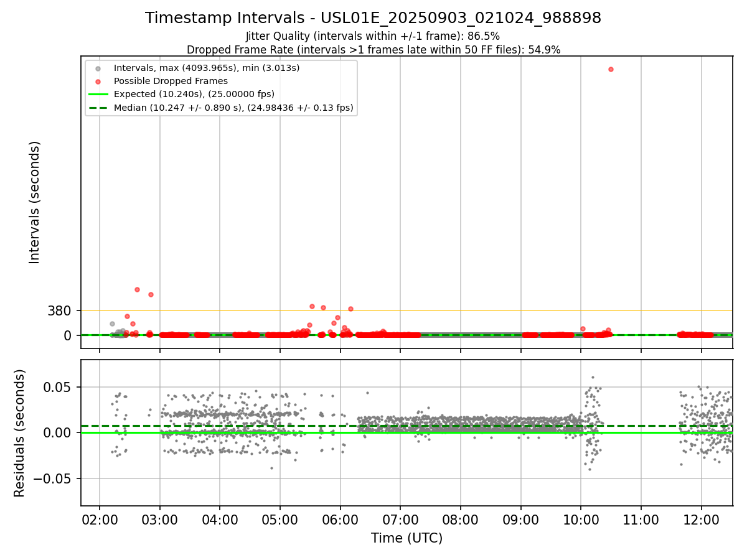Click the 'Median (10.247 +/- 0.890 s)' legend entry
Image resolution: width=747 pixels, height=560 pixels.
pos(233,108)
